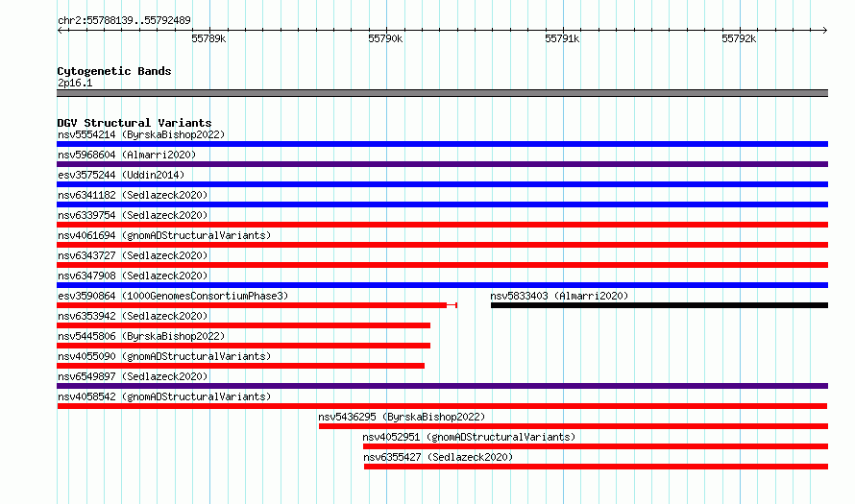Select the purple bar under nsv6549897

(x=442, y=386)
